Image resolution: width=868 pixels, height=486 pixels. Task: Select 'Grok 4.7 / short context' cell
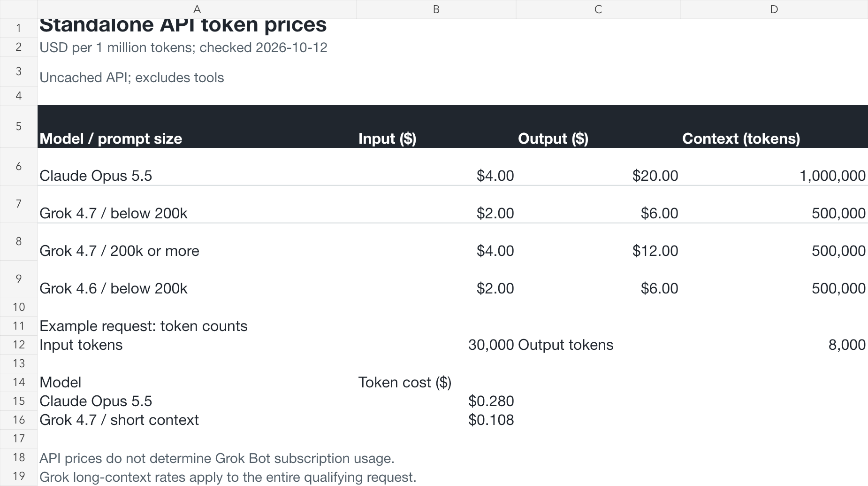[197, 420]
